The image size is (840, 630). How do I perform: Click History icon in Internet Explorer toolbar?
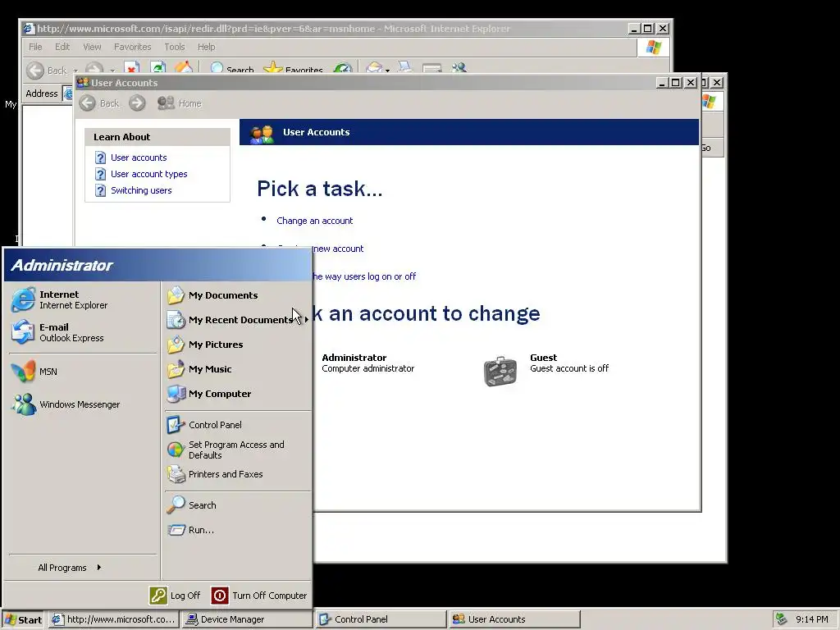pyautogui.click(x=343, y=69)
